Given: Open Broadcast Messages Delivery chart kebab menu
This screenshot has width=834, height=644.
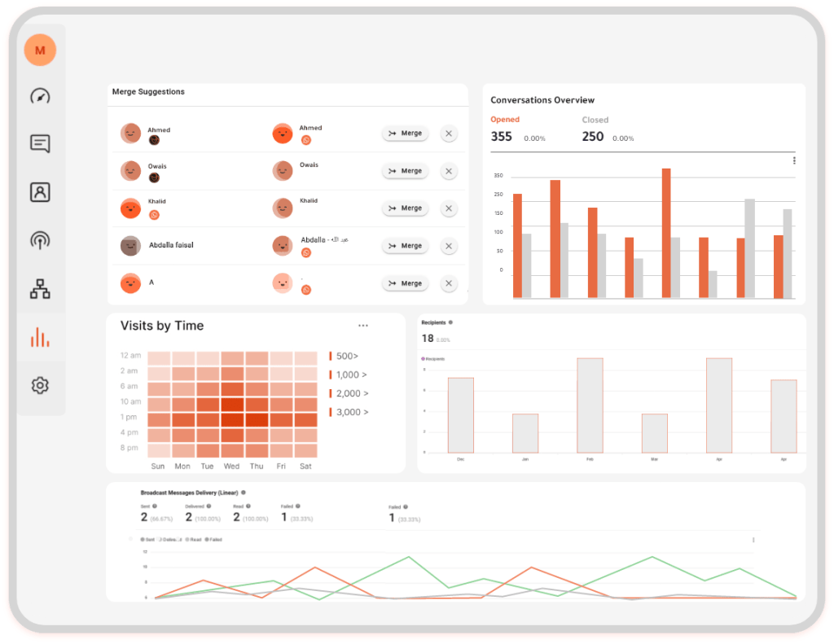Looking at the screenshot, I should [x=753, y=540].
